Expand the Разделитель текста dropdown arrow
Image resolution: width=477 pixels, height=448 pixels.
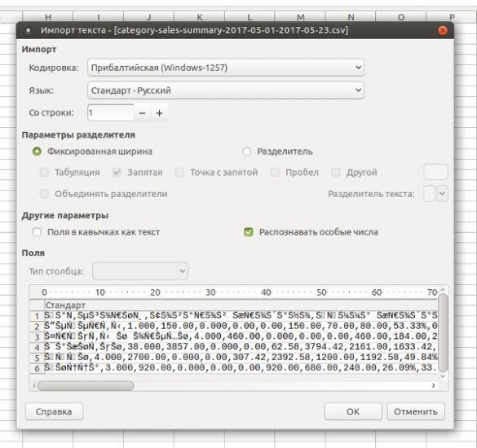442,194
